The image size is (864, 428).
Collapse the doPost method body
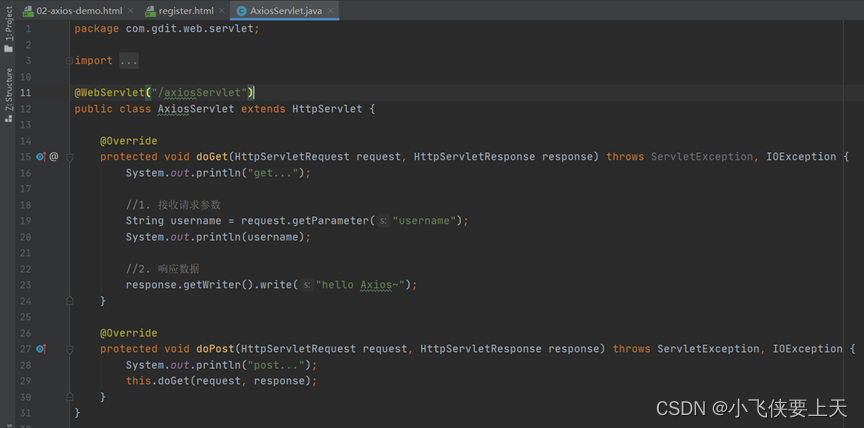(x=69, y=349)
